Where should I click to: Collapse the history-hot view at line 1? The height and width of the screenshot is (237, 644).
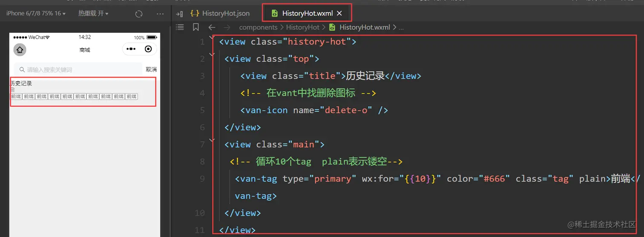(212, 38)
